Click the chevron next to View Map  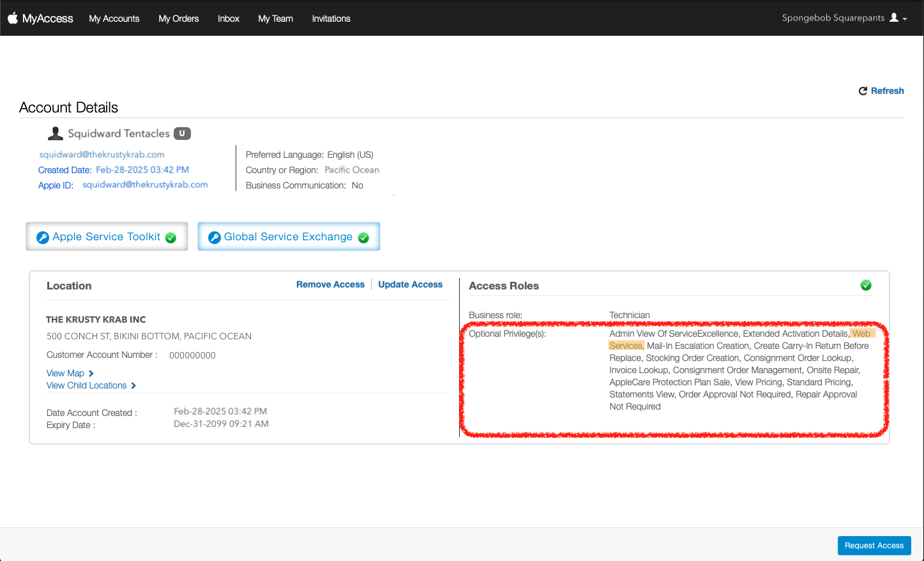click(91, 373)
